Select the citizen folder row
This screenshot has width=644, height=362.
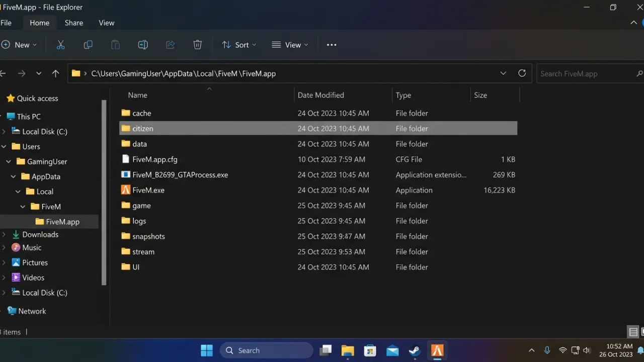point(318,128)
